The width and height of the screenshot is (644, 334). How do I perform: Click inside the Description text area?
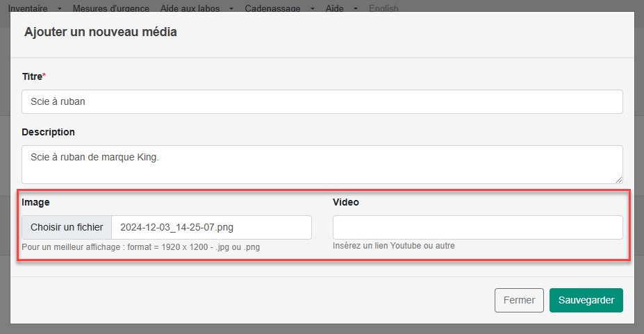(x=322, y=164)
